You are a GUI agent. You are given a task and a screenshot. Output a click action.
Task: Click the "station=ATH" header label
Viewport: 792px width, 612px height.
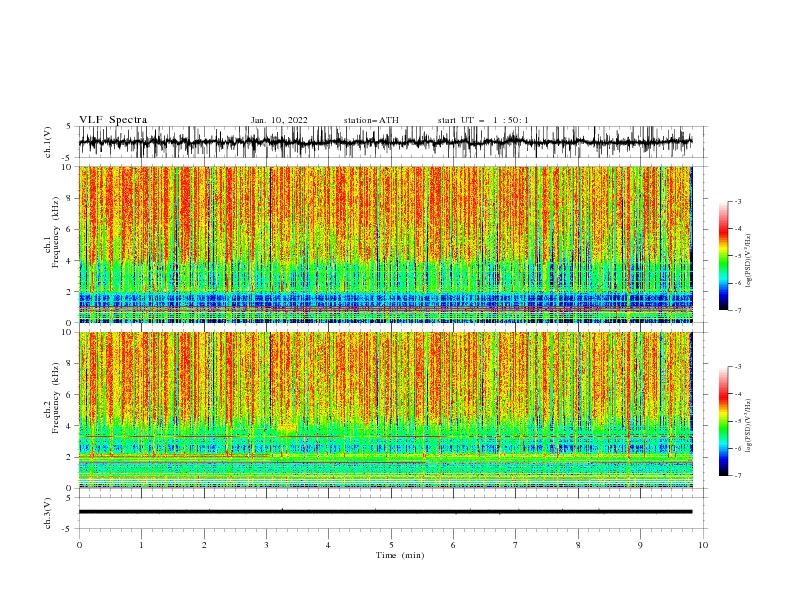tap(371, 120)
